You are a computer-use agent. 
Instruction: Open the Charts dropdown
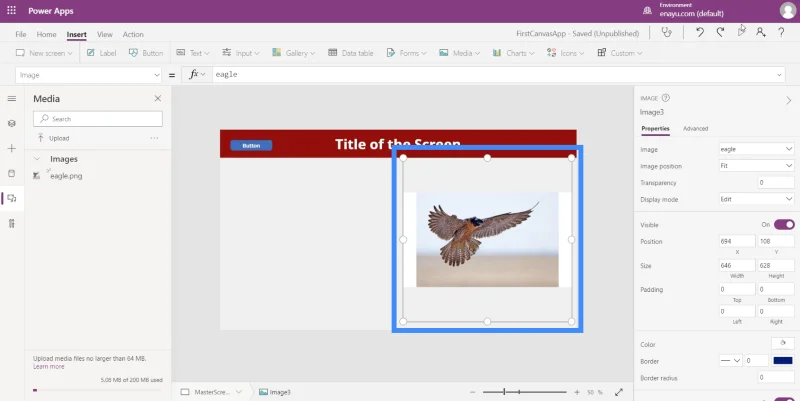pos(513,53)
